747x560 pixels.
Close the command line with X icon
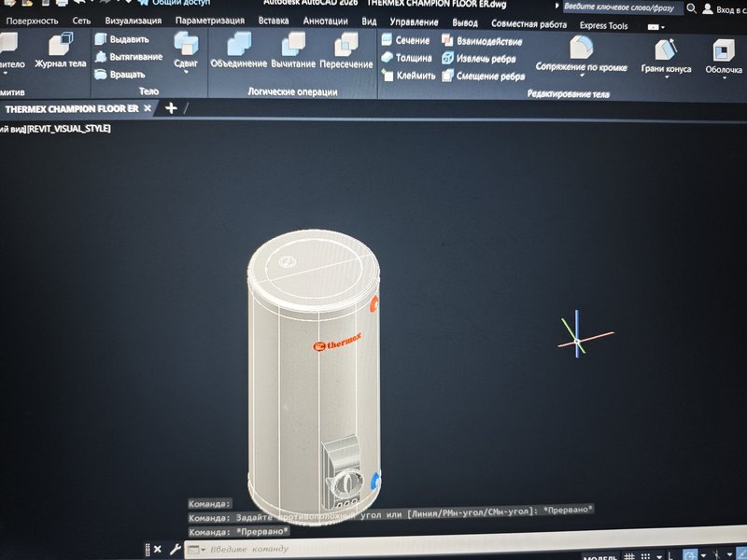[158, 549]
